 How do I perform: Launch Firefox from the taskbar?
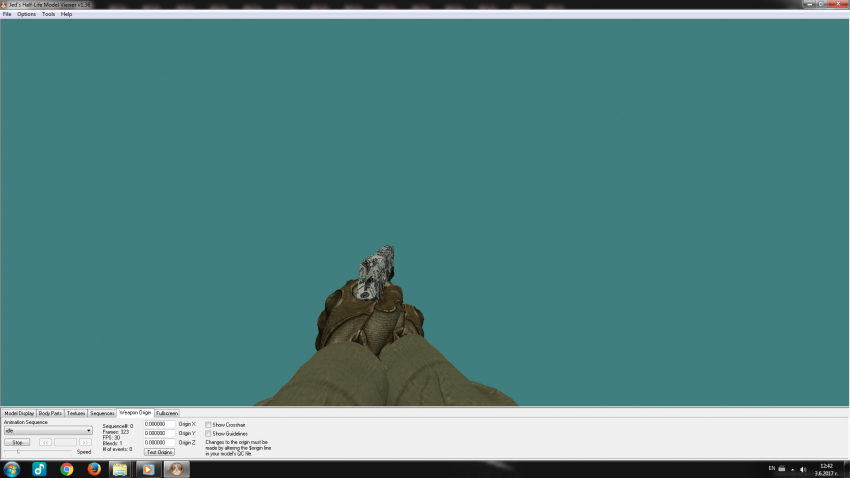(94, 469)
